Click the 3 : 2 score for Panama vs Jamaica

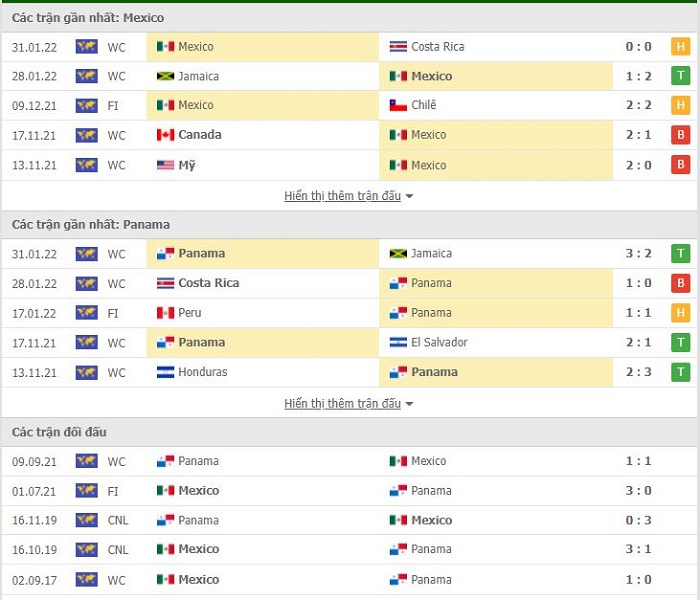[x=638, y=254]
